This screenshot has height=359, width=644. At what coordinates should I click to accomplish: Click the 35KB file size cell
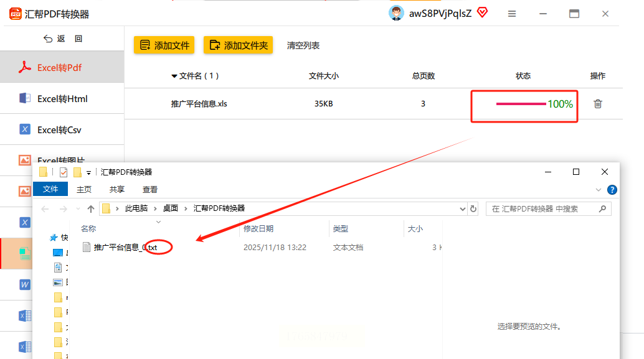[324, 104]
